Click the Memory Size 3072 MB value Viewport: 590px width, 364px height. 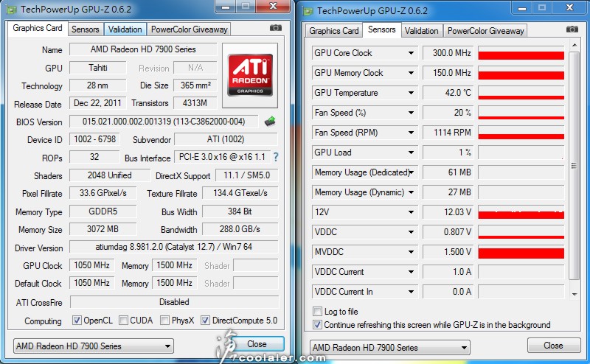(103, 229)
